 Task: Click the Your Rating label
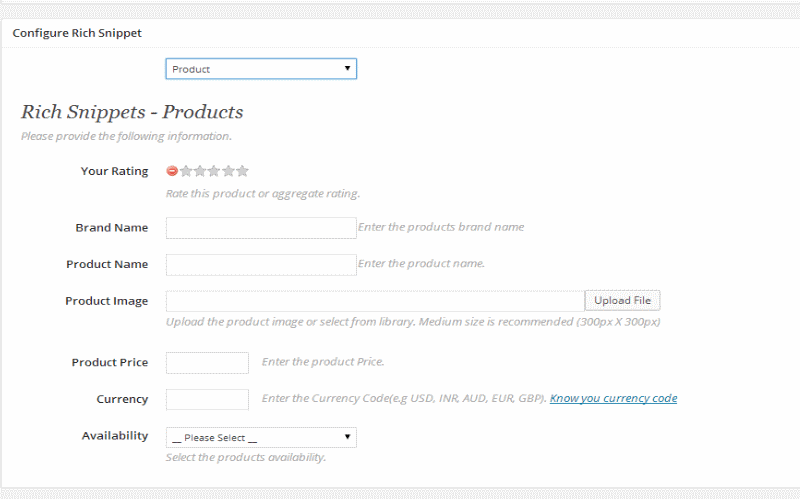(114, 171)
